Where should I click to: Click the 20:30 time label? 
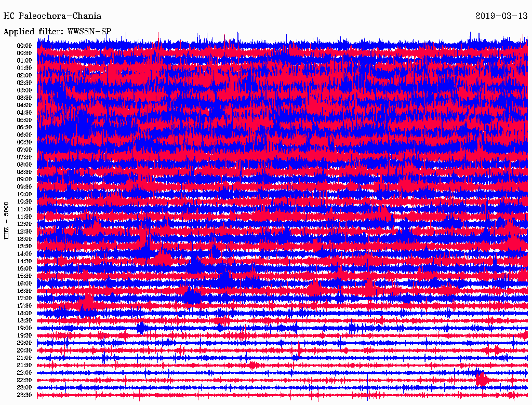(24, 350)
